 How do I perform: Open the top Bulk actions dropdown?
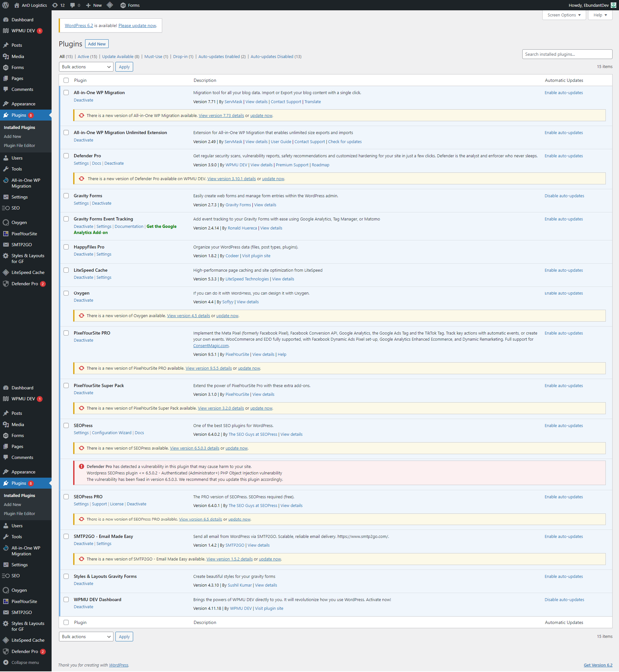click(x=86, y=67)
